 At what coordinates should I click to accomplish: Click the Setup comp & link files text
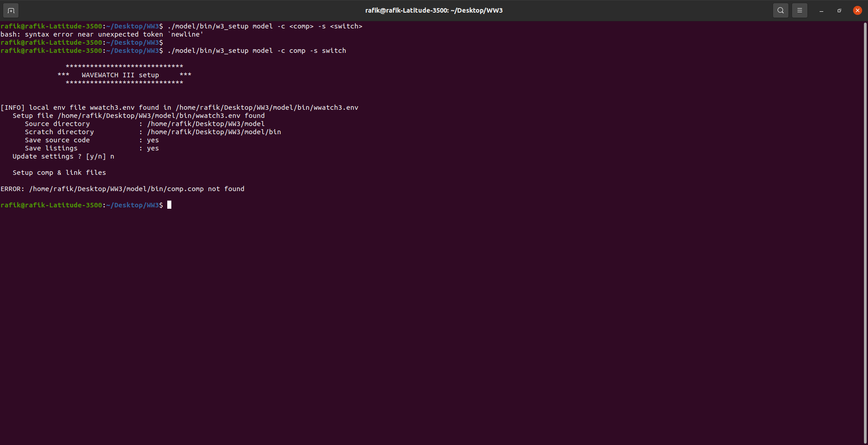point(59,173)
